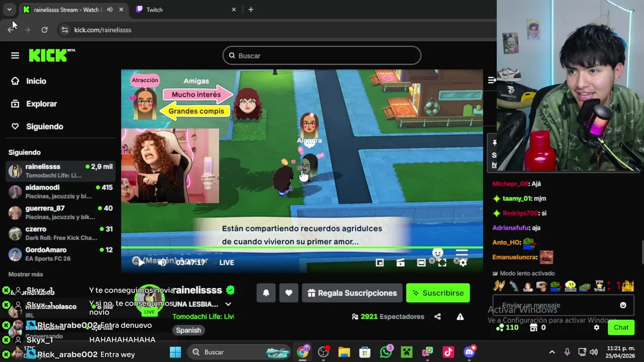Toggle notification bell for rainelissss
The image size is (644, 362).
click(266, 293)
